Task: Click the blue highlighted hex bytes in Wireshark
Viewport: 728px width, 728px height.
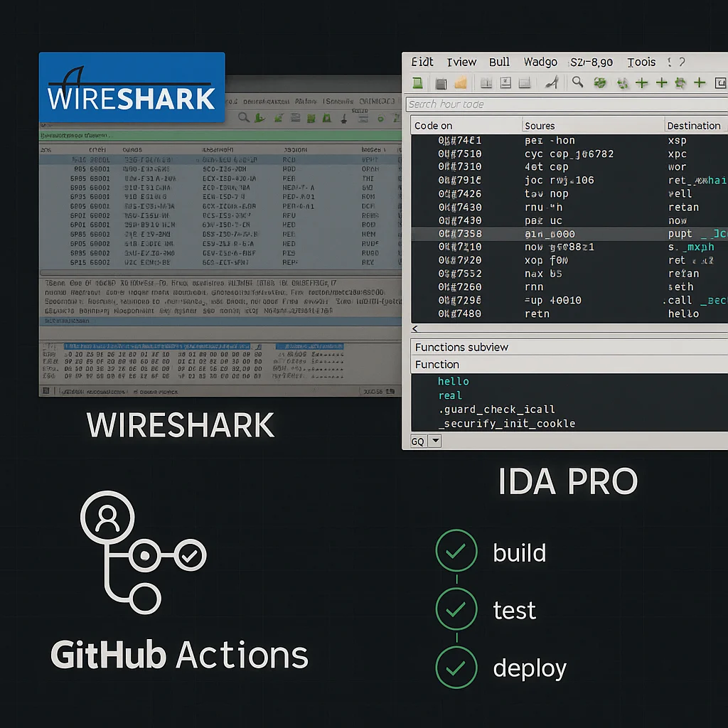Action: 157,346
